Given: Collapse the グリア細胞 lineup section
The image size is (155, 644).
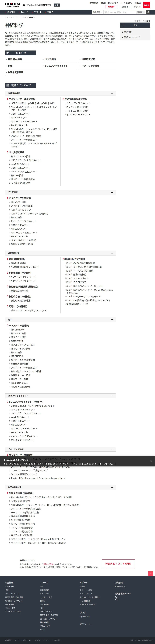Looking at the screenshot, I should [112, 192].
